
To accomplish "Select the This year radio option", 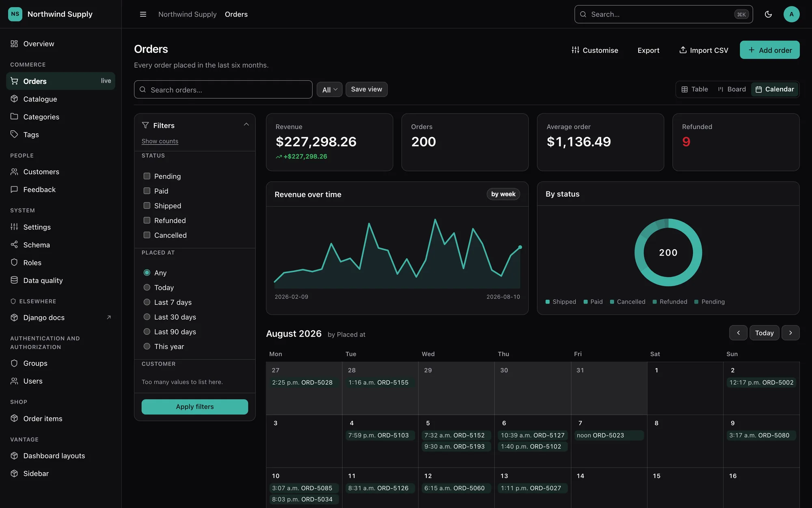I will click(147, 346).
